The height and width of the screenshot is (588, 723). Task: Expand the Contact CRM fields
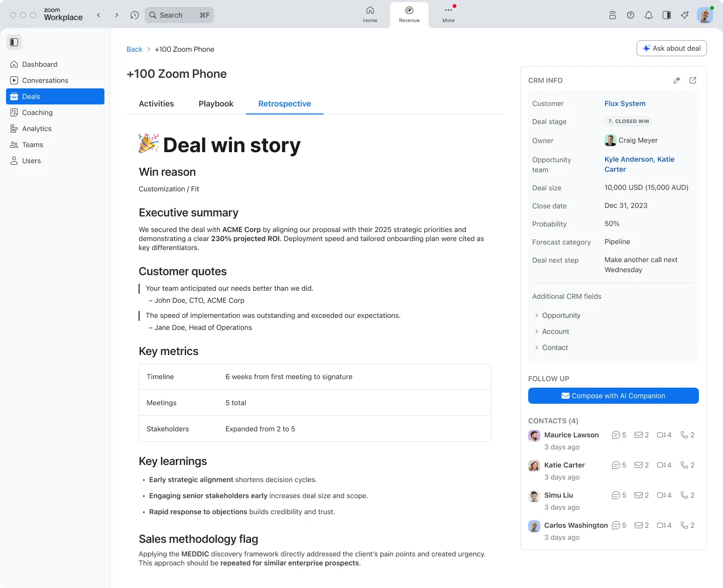click(x=555, y=347)
